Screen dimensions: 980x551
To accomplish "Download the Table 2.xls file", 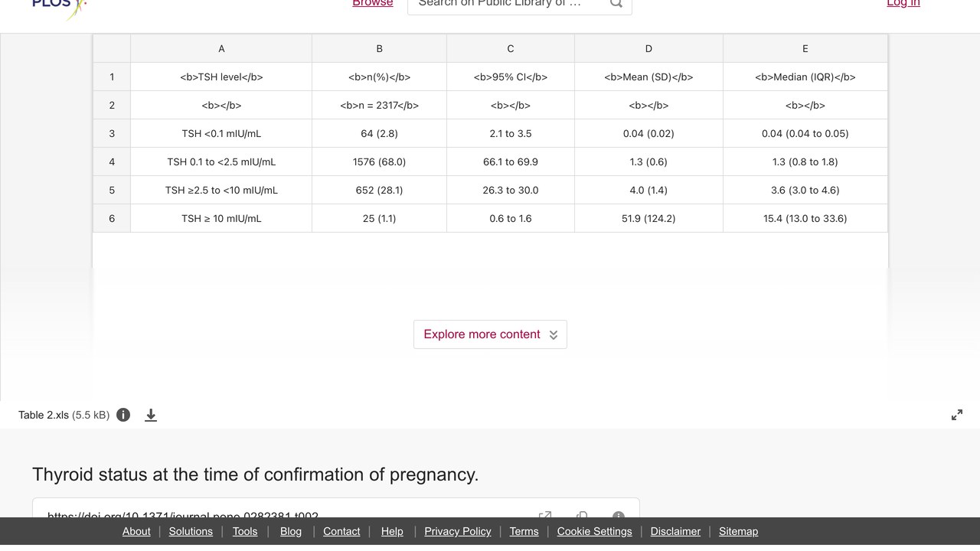I will 151,415.
